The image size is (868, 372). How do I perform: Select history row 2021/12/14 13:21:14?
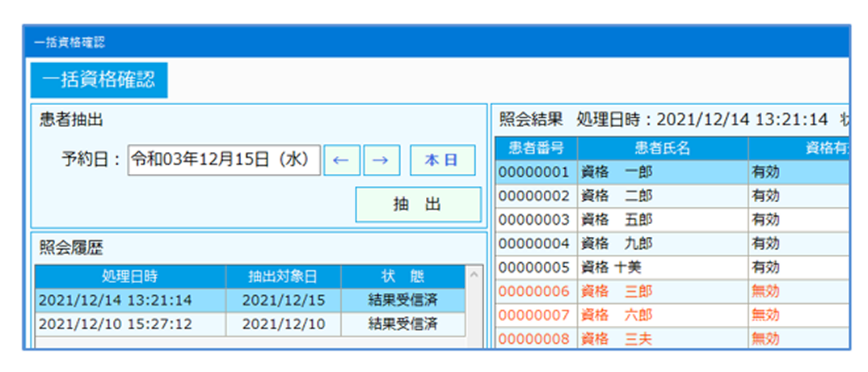pyautogui.click(x=251, y=301)
